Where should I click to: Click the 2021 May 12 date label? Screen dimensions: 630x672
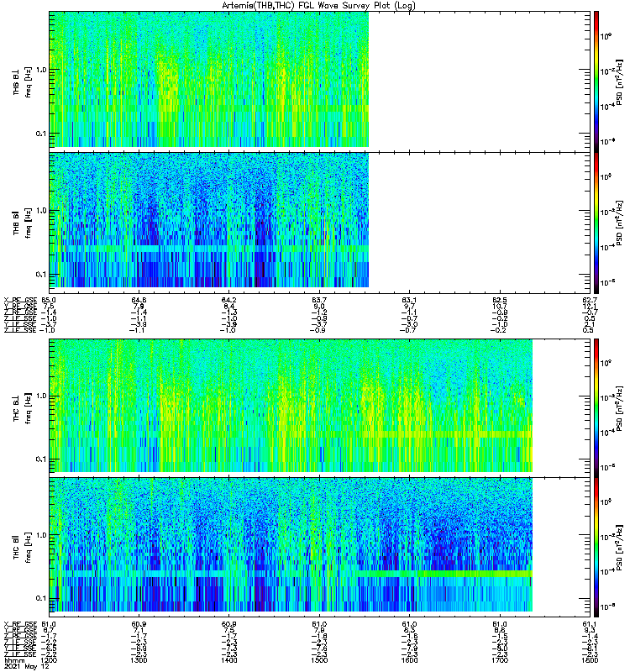coord(27,667)
